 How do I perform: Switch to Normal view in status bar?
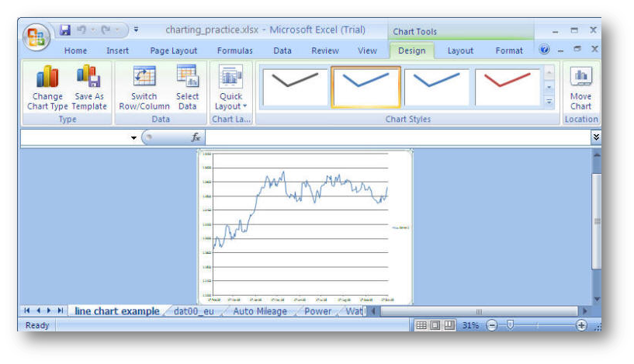[x=421, y=326]
